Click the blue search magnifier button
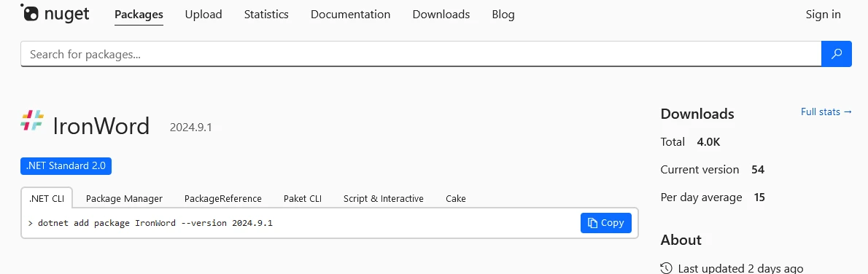868x274 pixels. coord(837,54)
